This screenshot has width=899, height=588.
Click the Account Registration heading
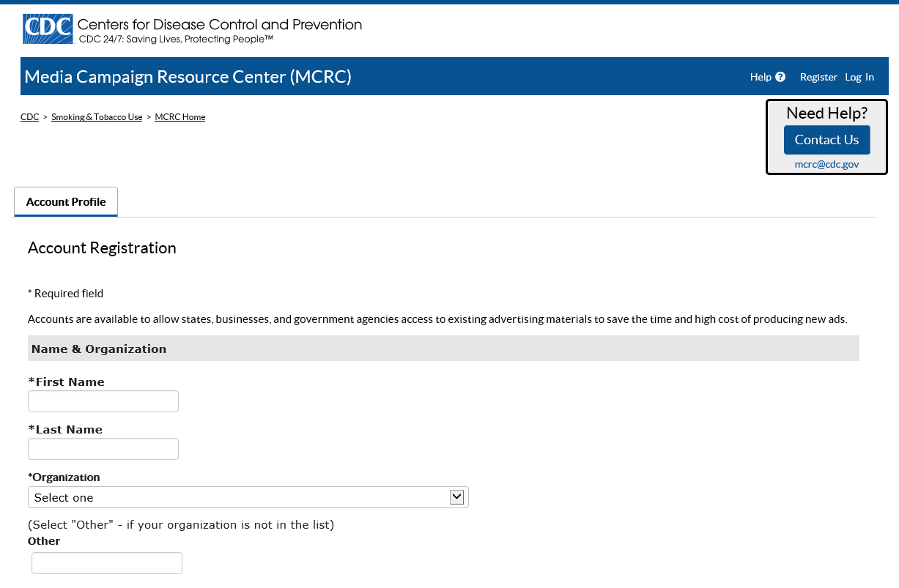[x=102, y=248]
